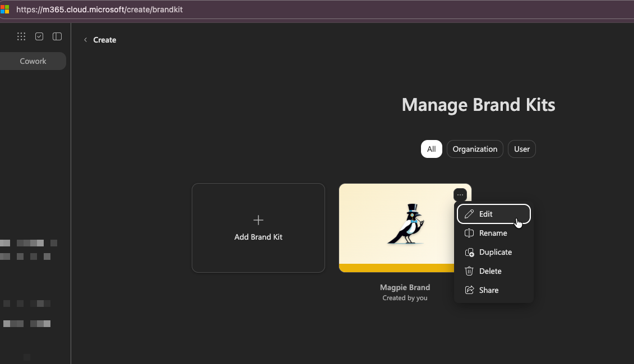634x364 pixels.
Task: Click the trash icon beside Delete
Action: pos(469,271)
